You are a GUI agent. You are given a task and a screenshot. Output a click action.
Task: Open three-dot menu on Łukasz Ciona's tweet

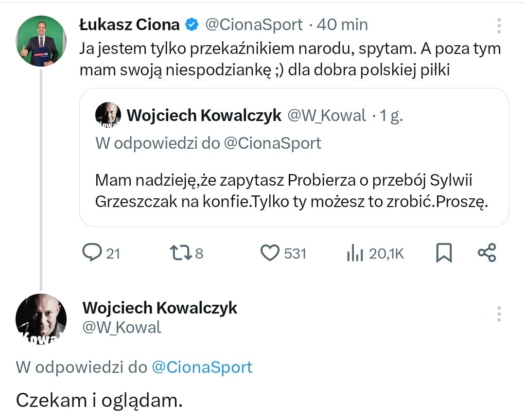point(499,25)
